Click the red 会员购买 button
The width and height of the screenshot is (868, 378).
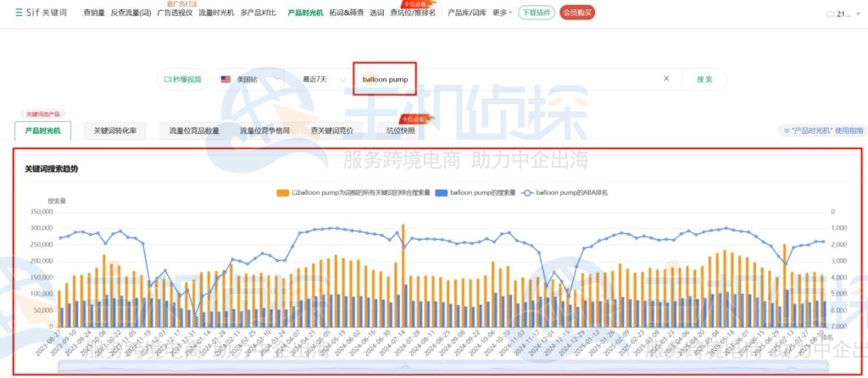click(577, 14)
